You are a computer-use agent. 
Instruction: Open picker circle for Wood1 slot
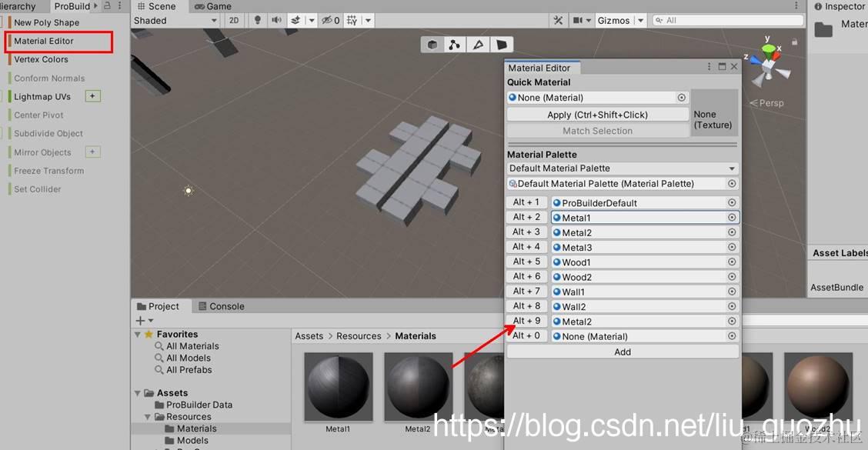click(732, 262)
